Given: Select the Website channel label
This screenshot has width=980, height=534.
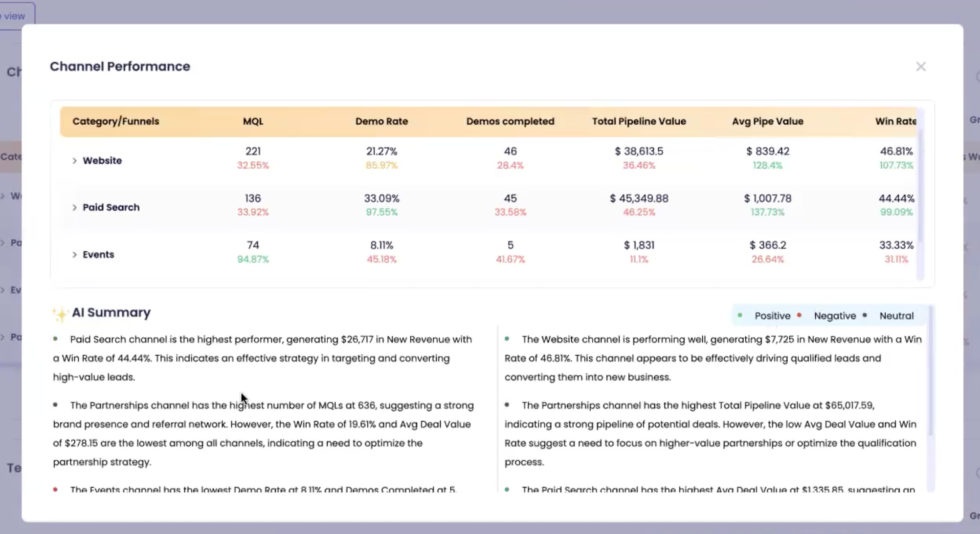Looking at the screenshot, I should click(102, 160).
